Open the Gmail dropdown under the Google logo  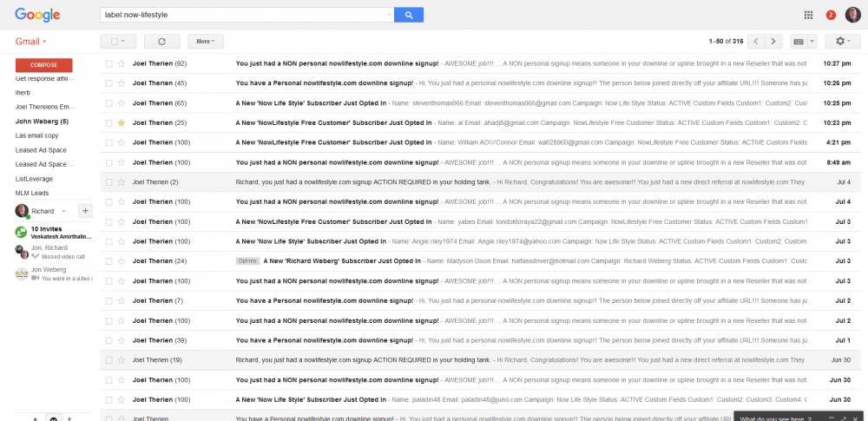coord(30,42)
